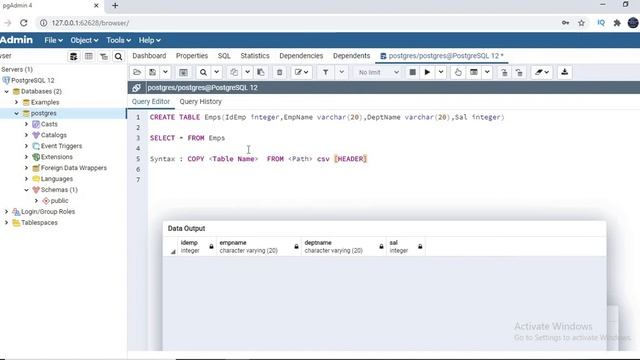Open the Copy options dropdown arrow
Image resolution: width=640 pixels, height=360 pixels.
pyautogui.click(x=247, y=72)
